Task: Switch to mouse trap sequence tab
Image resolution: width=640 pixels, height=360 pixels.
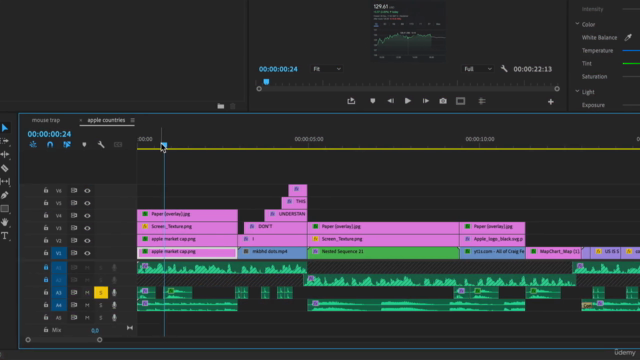Action: tap(46, 120)
